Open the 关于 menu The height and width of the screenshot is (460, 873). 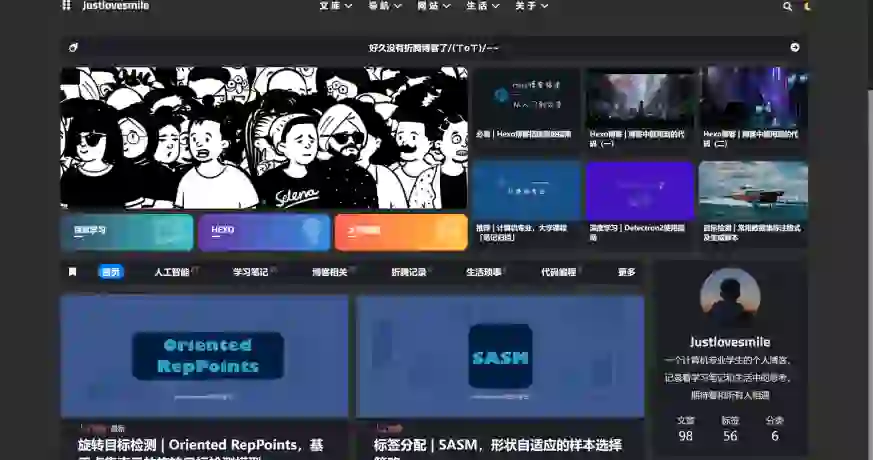tap(531, 6)
